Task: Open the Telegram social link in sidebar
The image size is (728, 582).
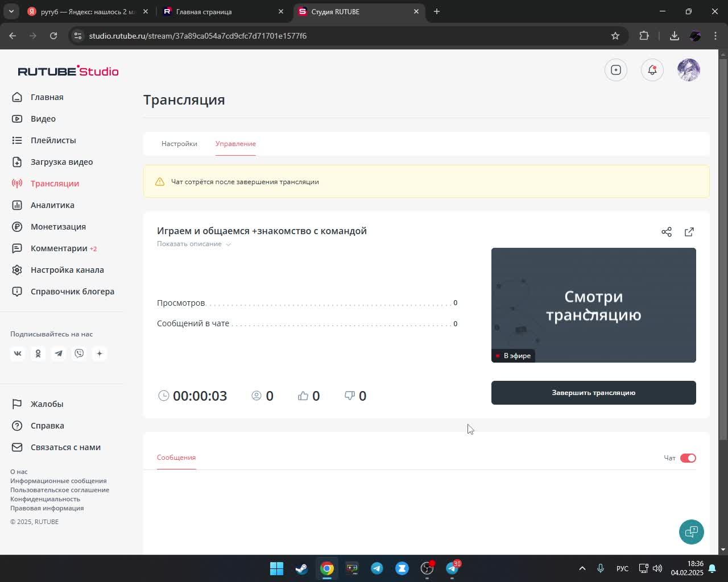Action: click(x=59, y=354)
